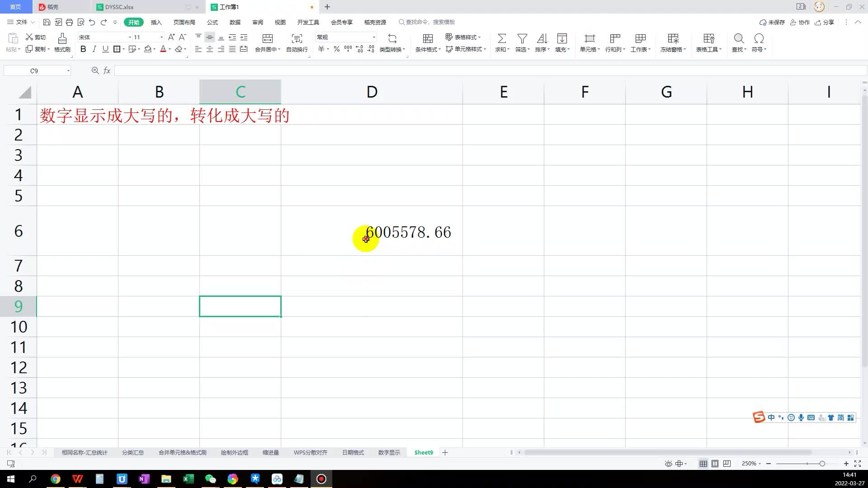Click the zoom slider handle
Screen dimensions: 868x488
pyautogui.click(x=822, y=464)
